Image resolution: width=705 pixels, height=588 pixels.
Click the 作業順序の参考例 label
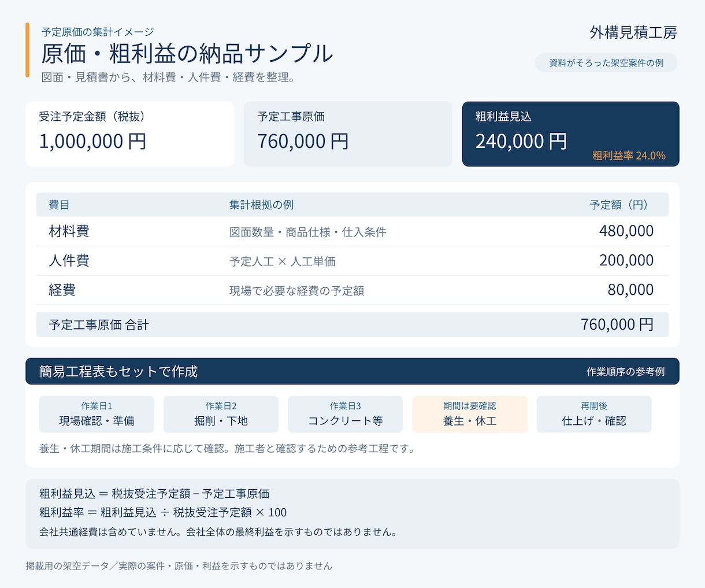pyautogui.click(x=626, y=372)
